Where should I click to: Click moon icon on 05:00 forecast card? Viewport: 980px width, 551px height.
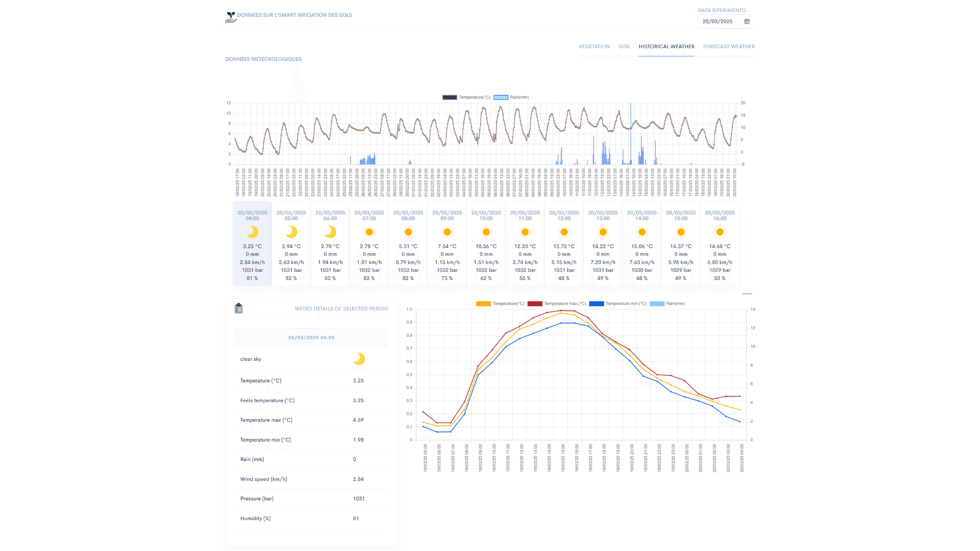291,232
